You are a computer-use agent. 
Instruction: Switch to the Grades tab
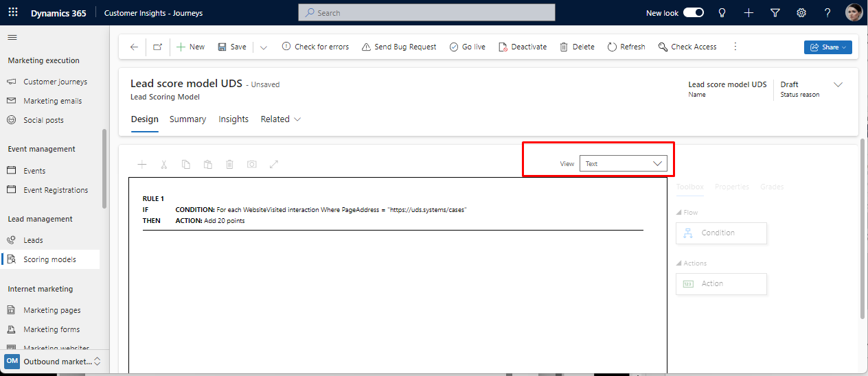772,187
